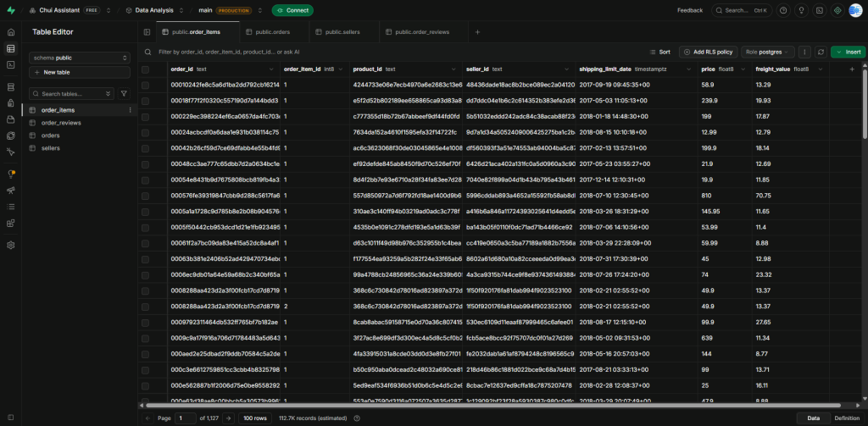Check the row with order_item_id 2
Image resolution: width=868 pixels, height=426 pixels.
click(145, 307)
